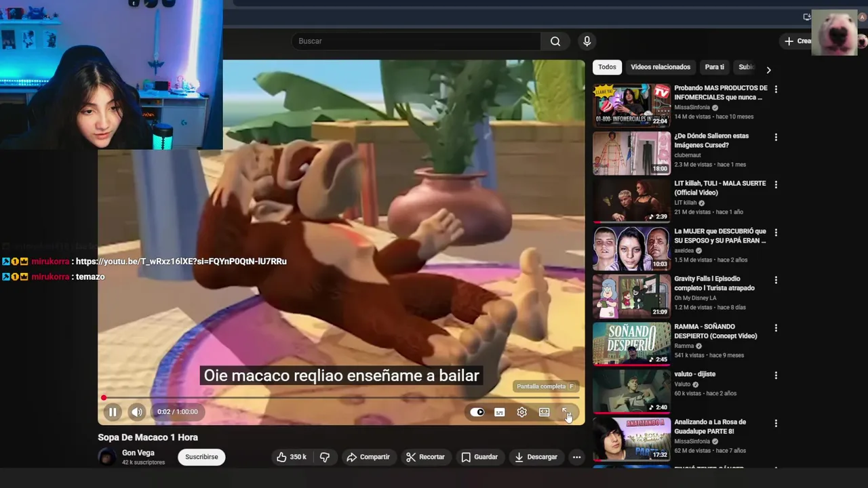Toggle subtitles on the video

[x=500, y=412]
